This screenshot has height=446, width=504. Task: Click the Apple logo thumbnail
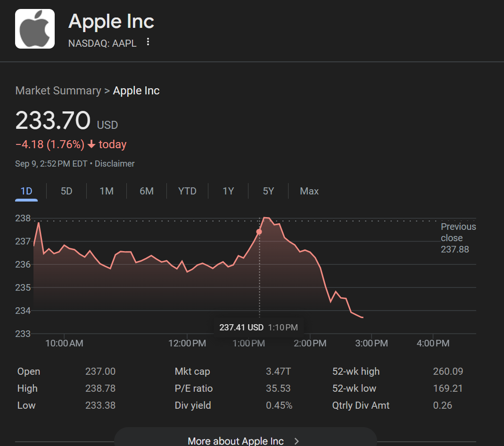[x=35, y=29]
